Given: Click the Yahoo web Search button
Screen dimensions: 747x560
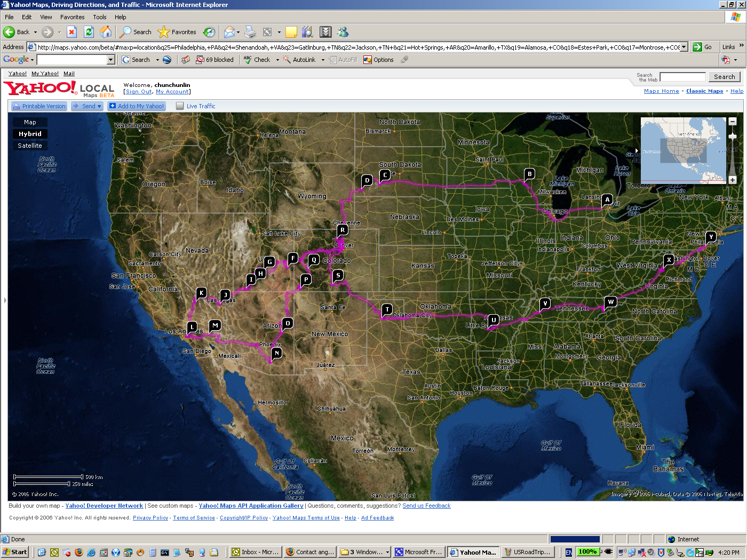Looking at the screenshot, I should 724,77.
